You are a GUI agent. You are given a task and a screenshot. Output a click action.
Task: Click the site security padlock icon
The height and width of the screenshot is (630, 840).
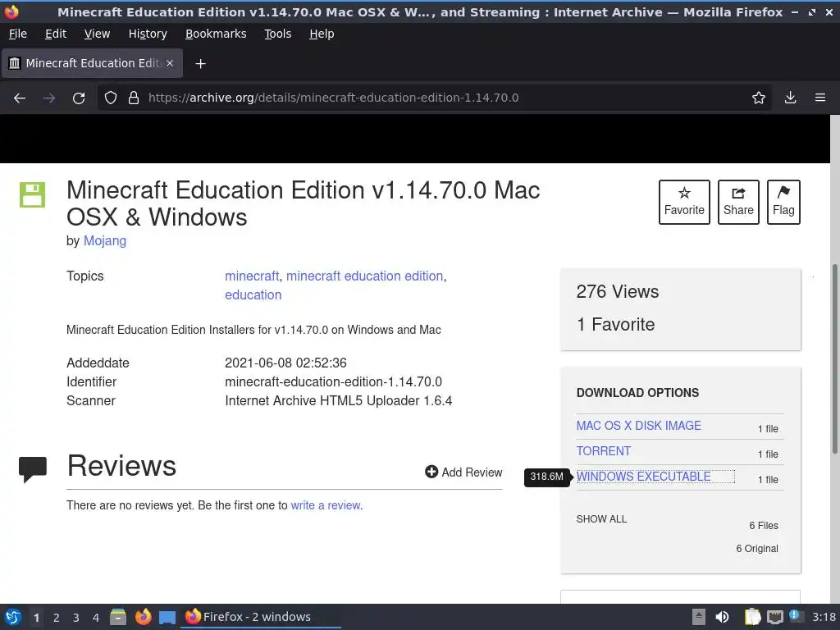click(x=134, y=98)
